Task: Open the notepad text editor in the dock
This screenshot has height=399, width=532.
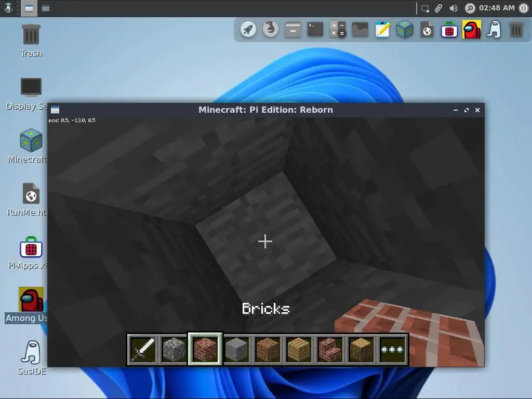Action: point(382,30)
